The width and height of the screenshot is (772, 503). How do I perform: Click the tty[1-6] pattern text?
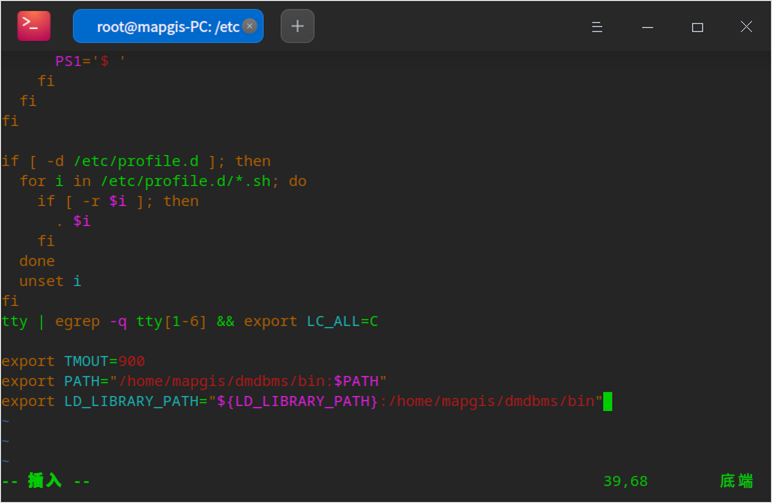click(171, 321)
